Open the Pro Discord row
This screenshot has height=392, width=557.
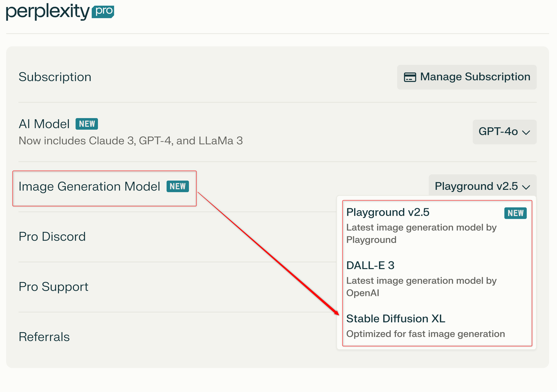[x=52, y=237]
